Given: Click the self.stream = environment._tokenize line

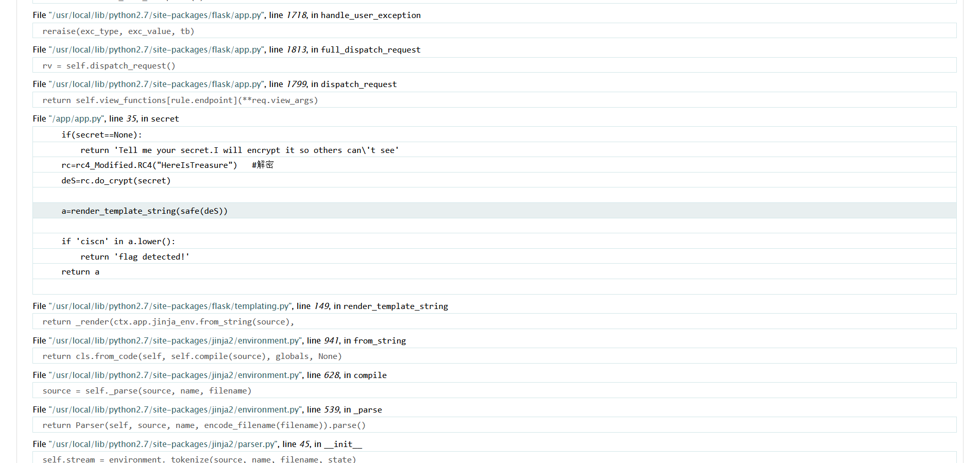Looking at the screenshot, I should [494, 457].
